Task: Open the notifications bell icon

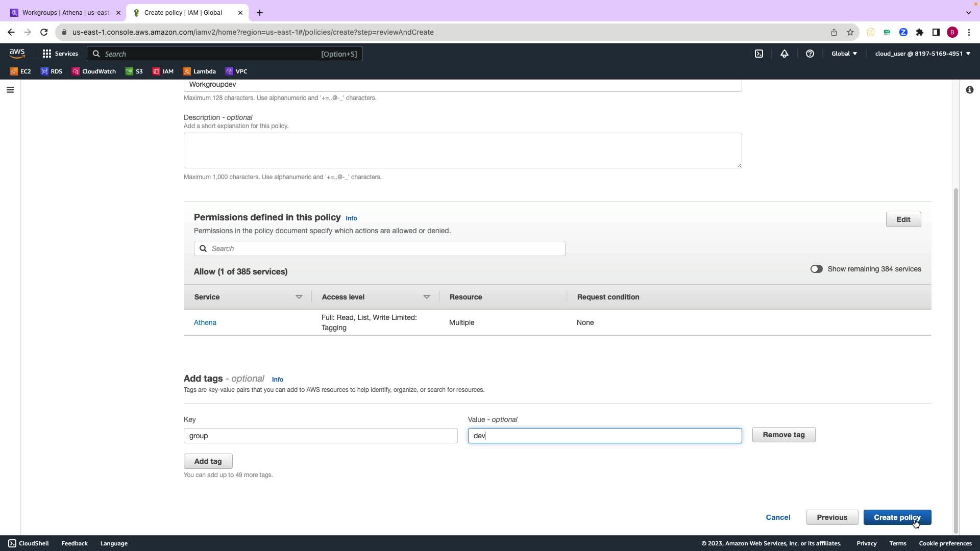Action: pyautogui.click(x=785, y=54)
